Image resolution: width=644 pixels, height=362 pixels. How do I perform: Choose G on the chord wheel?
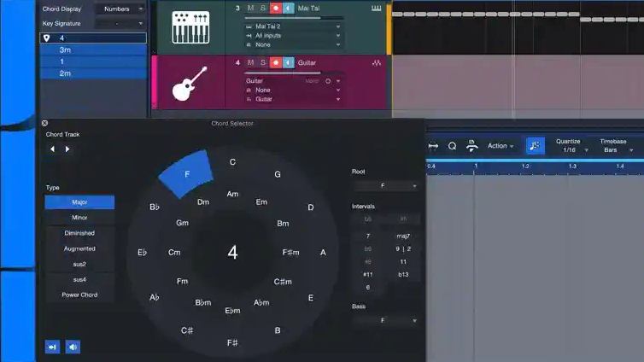point(278,174)
